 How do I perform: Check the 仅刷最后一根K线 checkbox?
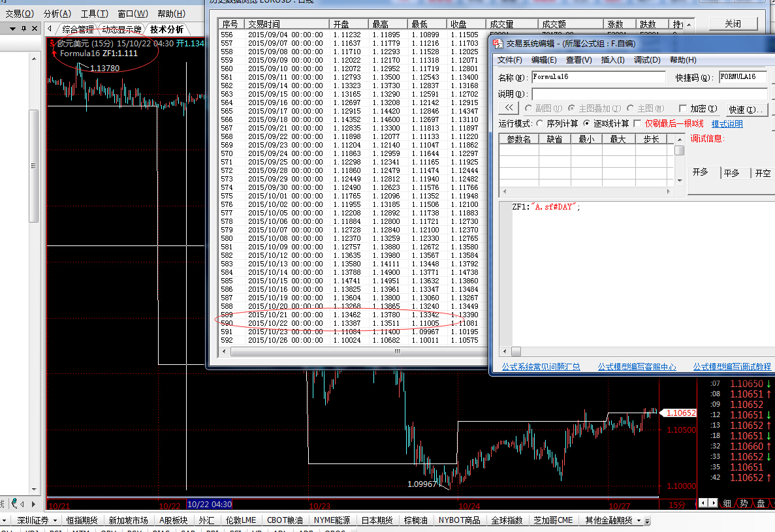(x=637, y=123)
